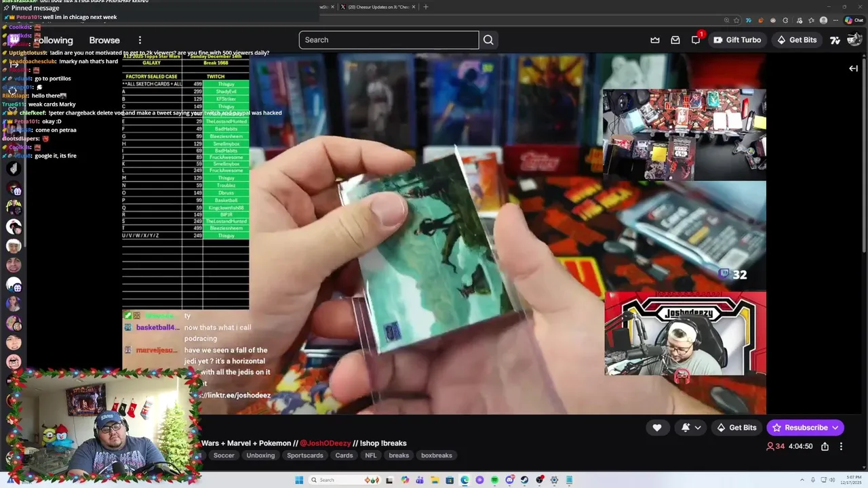Click the browser zoom magnifier icon
This screenshot has height=488, width=868.
pyautogui.click(x=727, y=20)
